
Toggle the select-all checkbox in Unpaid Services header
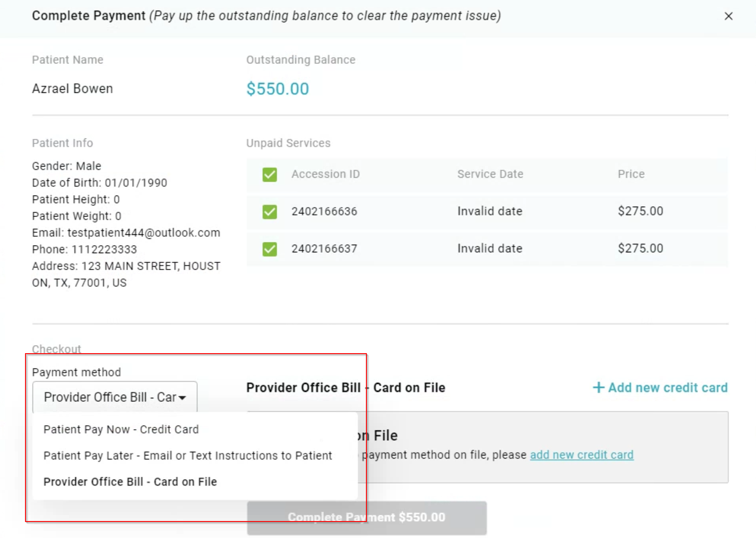(269, 175)
